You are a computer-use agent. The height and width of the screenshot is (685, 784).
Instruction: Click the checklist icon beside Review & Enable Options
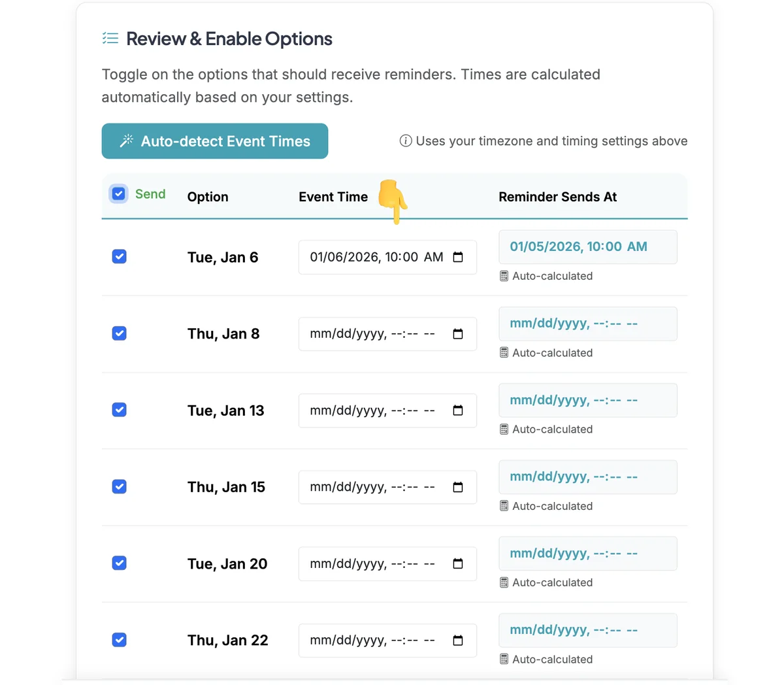(110, 39)
